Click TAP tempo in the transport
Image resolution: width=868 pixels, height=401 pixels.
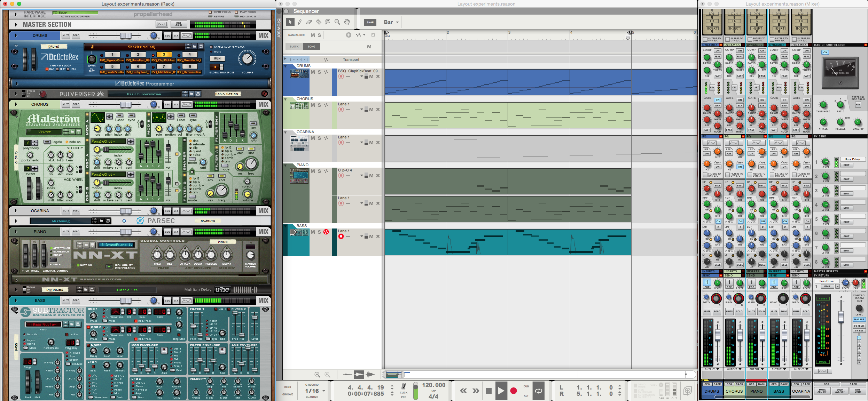433,391
